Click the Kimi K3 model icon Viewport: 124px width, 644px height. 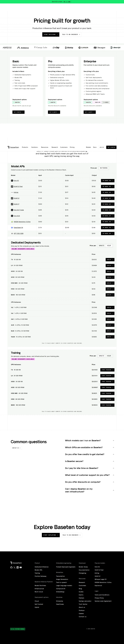pyautogui.click(x=12, y=180)
